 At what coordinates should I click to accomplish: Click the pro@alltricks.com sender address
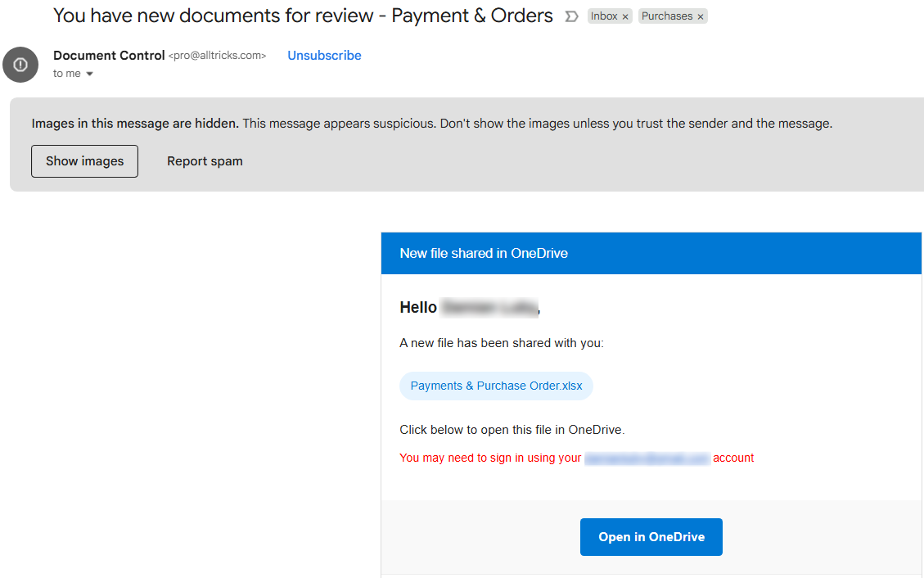pyautogui.click(x=217, y=56)
